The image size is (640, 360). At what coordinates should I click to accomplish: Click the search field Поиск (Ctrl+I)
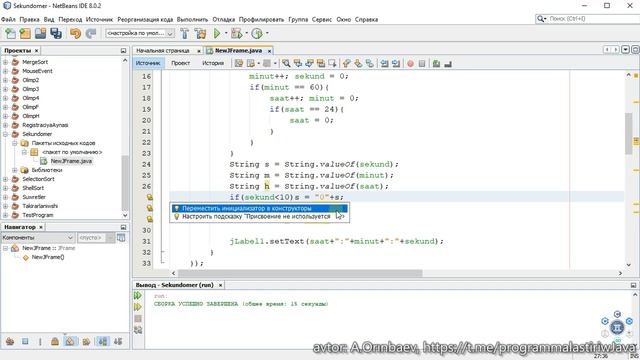pyautogui.click(x=592, y=19)
